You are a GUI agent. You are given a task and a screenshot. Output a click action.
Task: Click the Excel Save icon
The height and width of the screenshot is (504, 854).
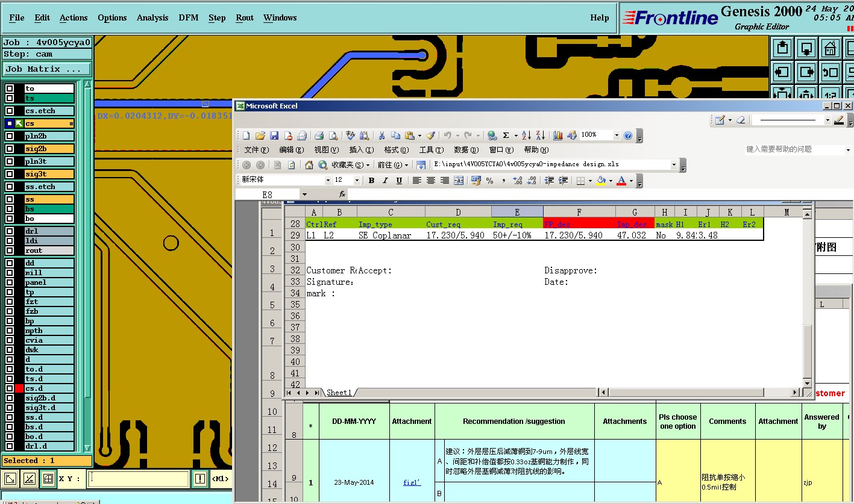click(x=274, y=135)
